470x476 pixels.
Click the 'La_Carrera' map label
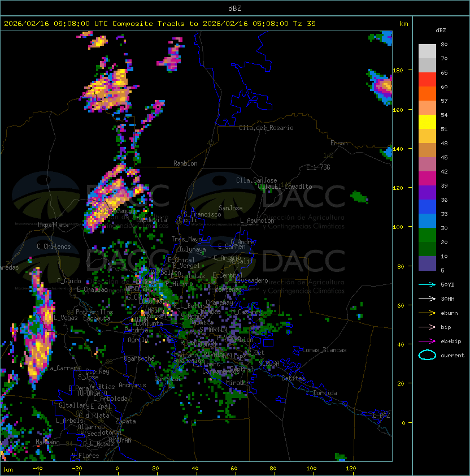(x=63, y=368)
